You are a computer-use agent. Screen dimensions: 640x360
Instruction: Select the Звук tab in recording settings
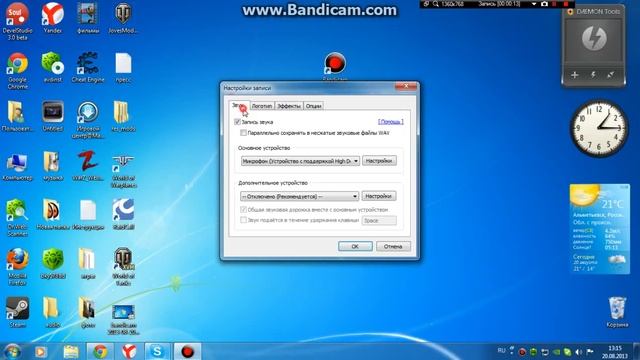(x=239, y=105)
